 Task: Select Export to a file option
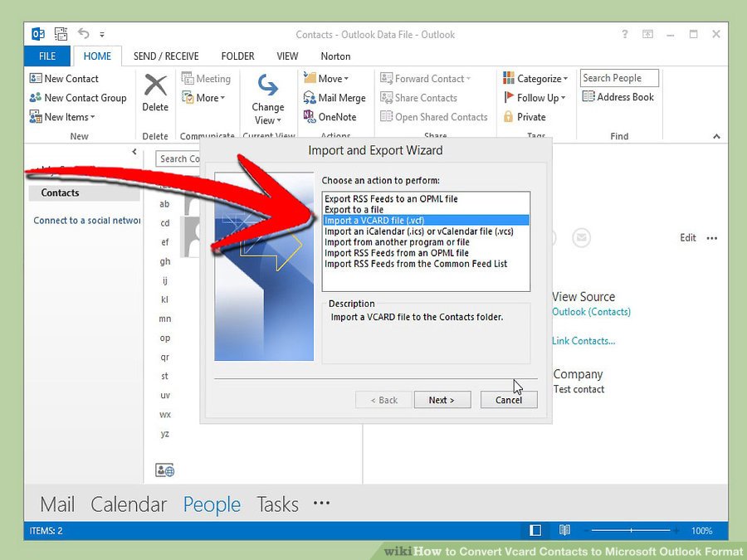pos(354,210)
